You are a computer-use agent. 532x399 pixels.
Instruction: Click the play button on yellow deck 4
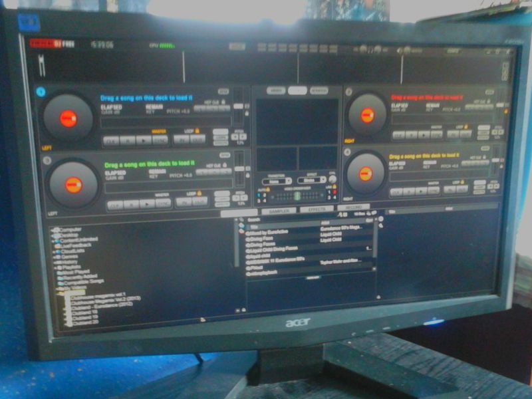click(421, 192)
